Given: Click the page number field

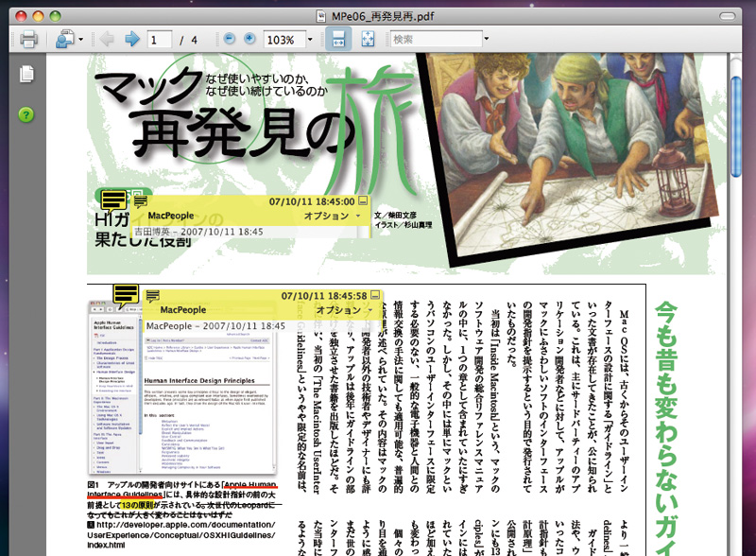Looking at the screenshot, I should [x=160, y=40].
